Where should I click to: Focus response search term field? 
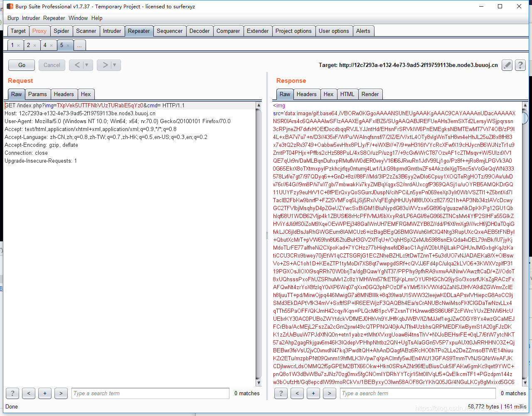[418, 393]
